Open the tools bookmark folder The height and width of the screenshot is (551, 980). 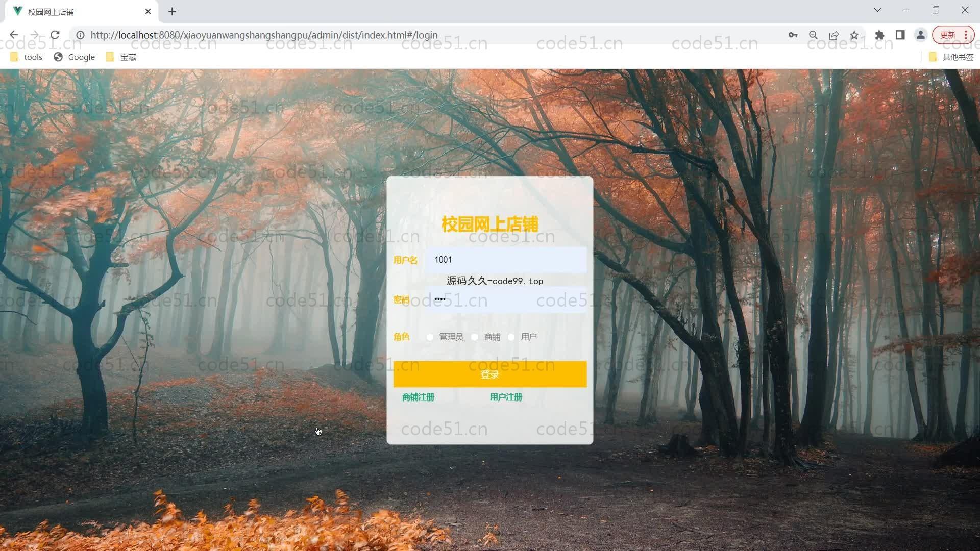27,57
